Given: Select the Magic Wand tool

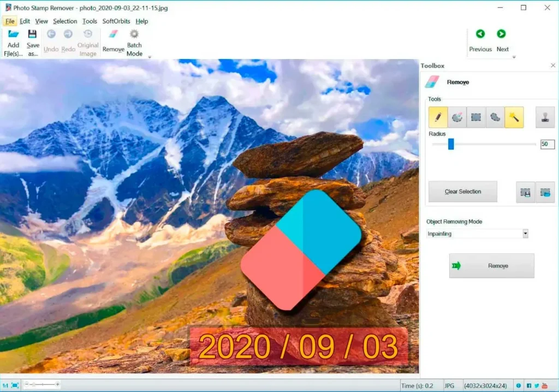Looking at the screenshot, I should point(514,117).
